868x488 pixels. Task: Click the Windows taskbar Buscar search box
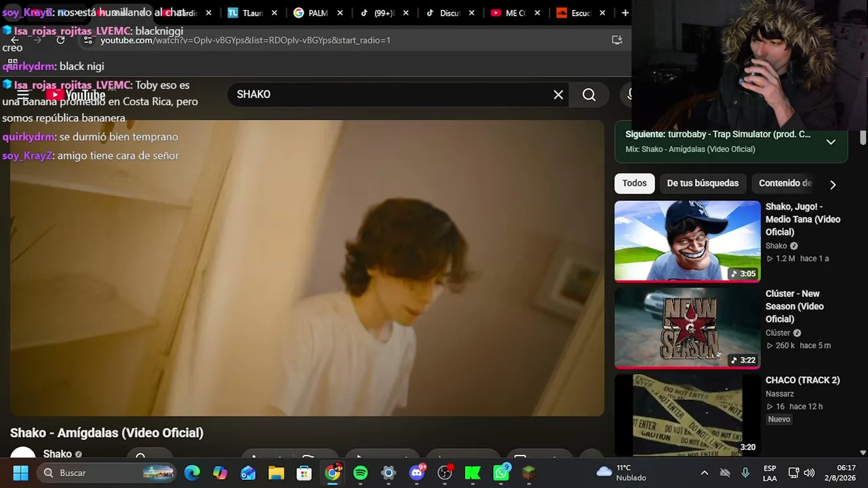[107, 472]
